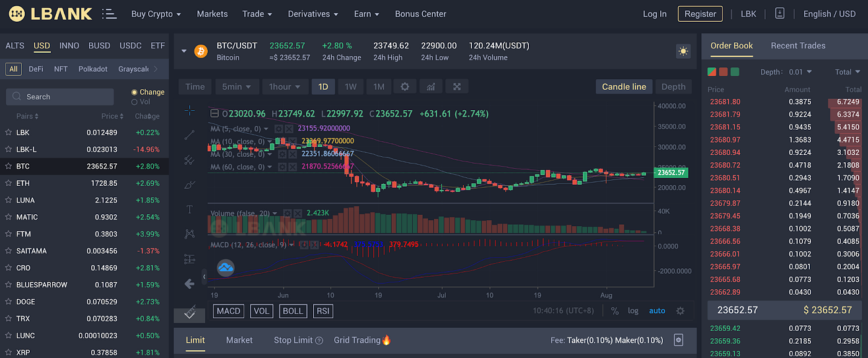Show only sell orders with the red swatch
Viewport: 868px width, 358px height.
click(x=723, y=72)
